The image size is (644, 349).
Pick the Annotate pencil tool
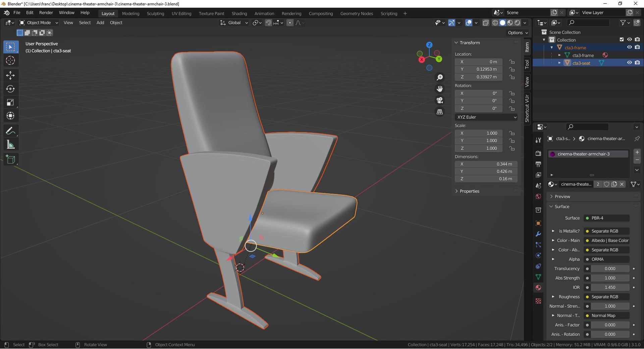click(x=10, y=131)
